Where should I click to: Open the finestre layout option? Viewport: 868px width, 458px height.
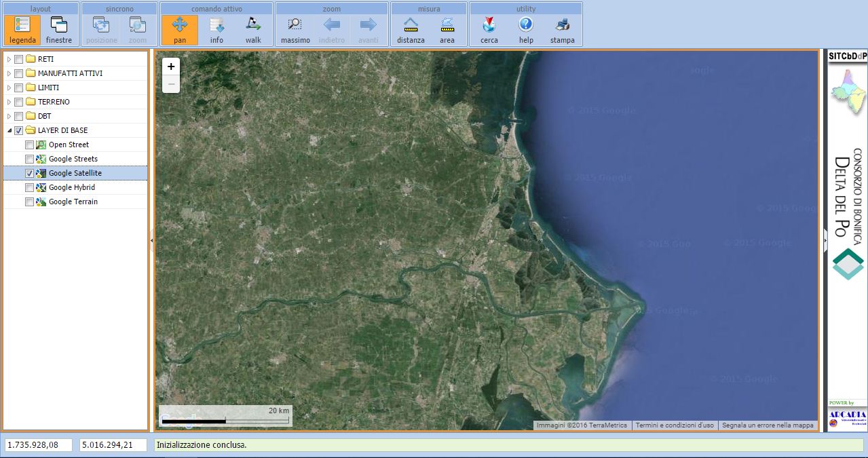click(59, 31)
